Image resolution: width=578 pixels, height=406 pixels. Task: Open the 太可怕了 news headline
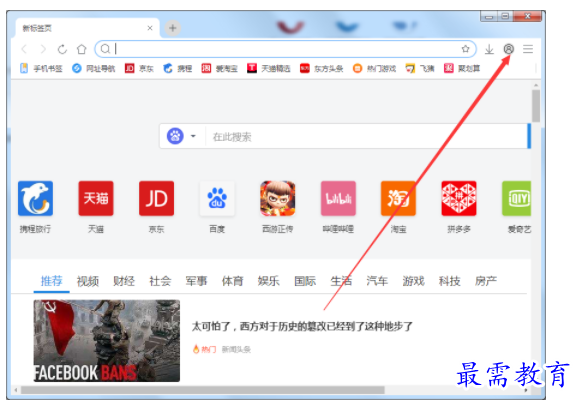coord(302,326)
